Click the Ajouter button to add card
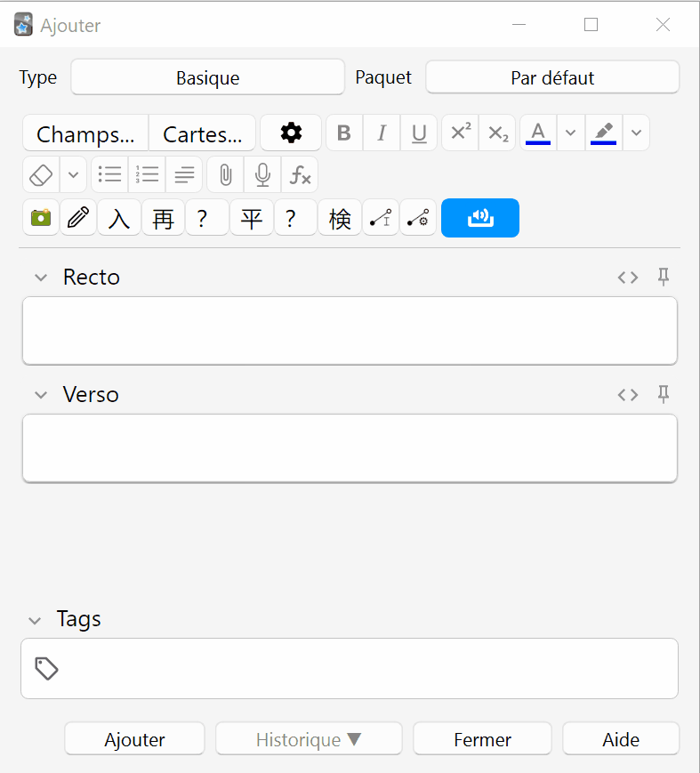Screen dimensions: 700x773 click(x=134, y=739)
